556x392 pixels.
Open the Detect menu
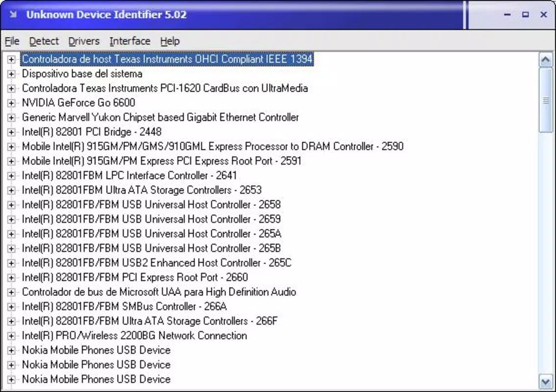click(44, 41)
